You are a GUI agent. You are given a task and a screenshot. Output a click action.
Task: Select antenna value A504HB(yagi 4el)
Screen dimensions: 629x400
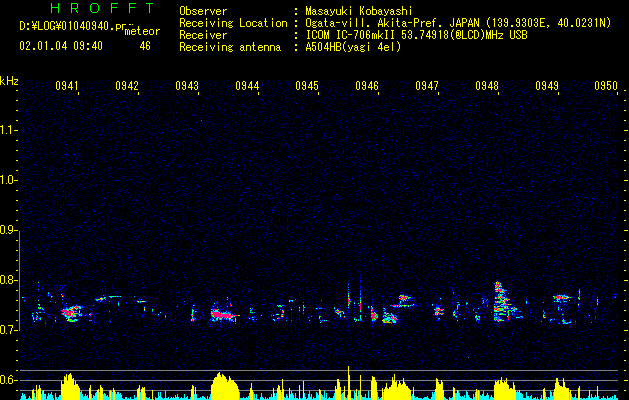tap(353, 47)
